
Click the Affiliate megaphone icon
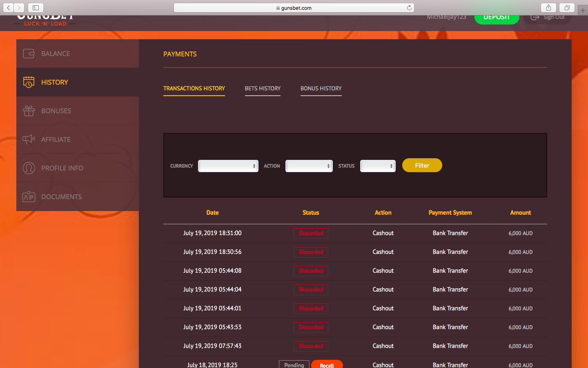pos(29,139)
